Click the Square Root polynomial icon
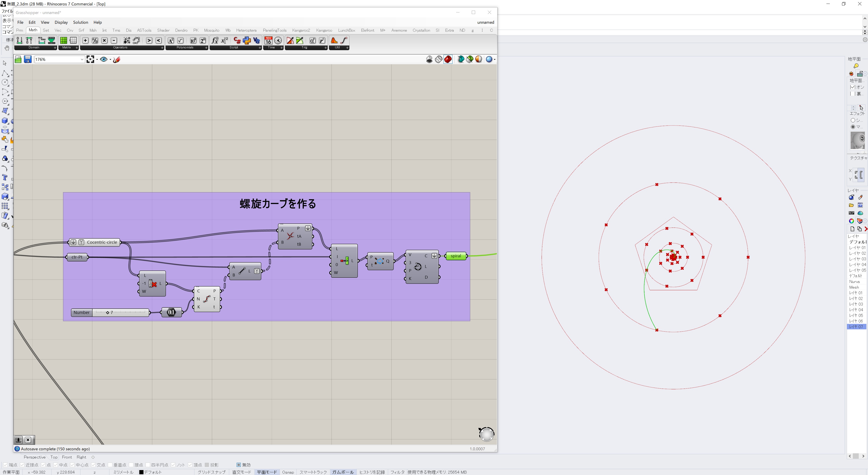Image resolution: width=868 pixels, height=475 pixels. [180, 40]
